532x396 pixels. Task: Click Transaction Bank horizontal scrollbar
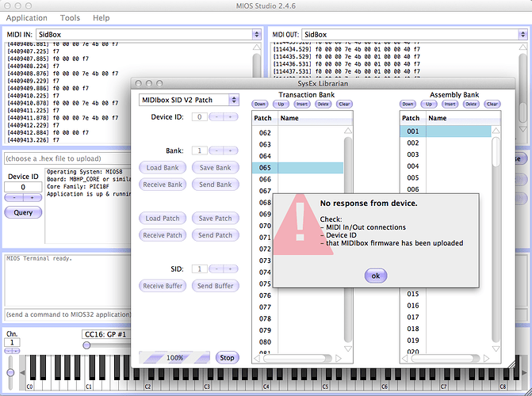[x=297, y=358]
